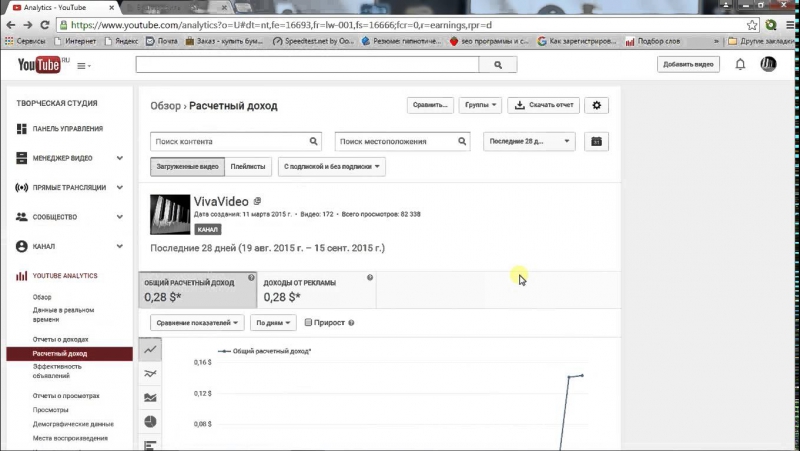Open Последние 28 д... date range dropdown
Viewport: 800px width, 451px height.
point(529,141)
